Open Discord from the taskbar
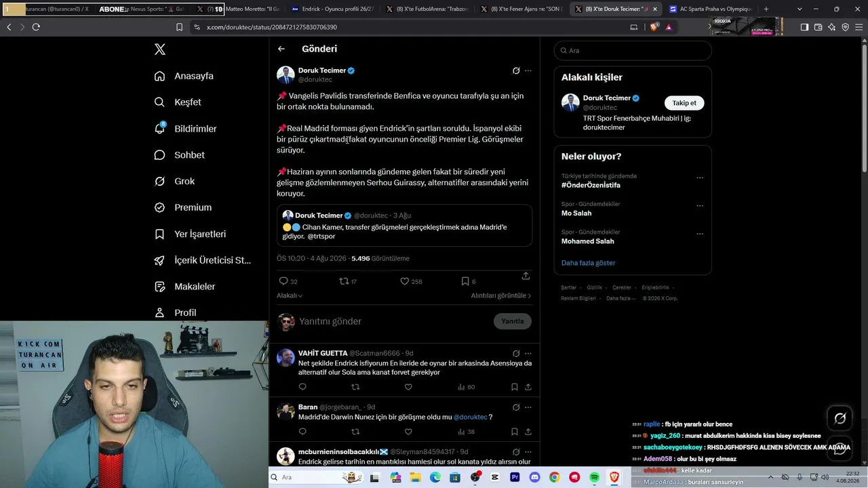This screenshot has width=868, height=488. [x=534, y=477]
